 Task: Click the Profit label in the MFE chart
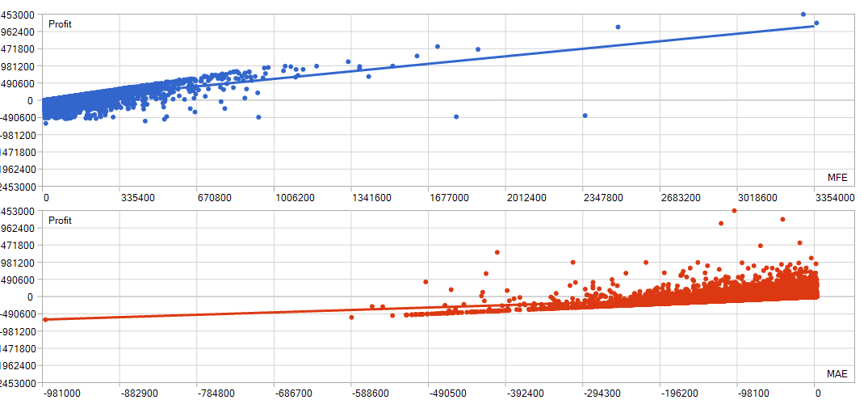[61, 23]
